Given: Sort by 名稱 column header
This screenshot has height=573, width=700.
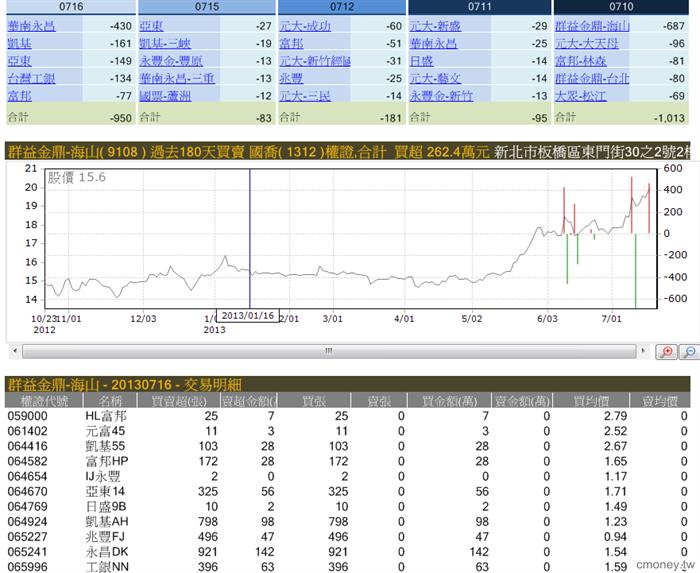Looking at the screenshot, I should pos(110,400).
